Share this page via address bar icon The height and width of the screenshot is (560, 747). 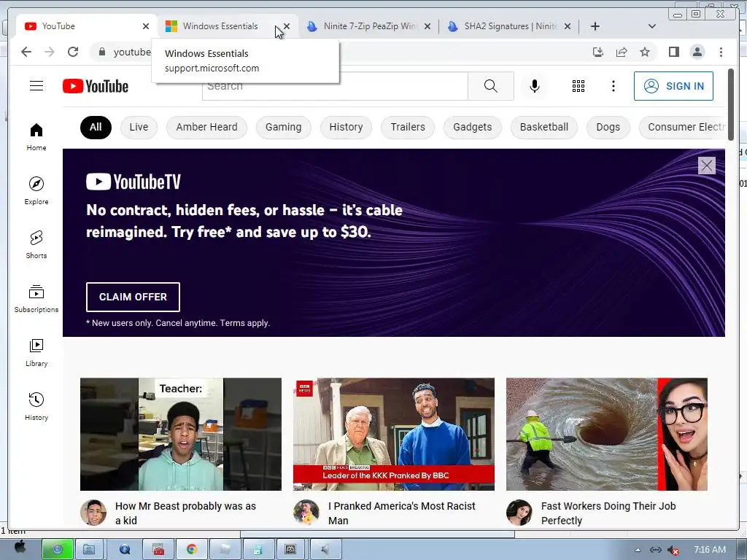coord(622,52)
